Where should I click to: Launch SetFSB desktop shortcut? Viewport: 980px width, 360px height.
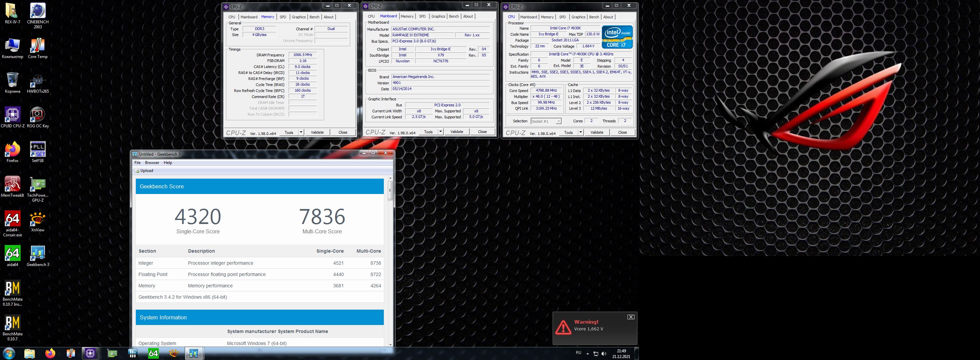pos(38,152)
